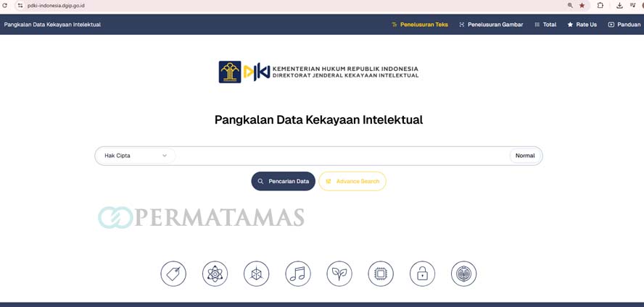Click into the main search text field
The height and width of the screenshot is (307, 644).
click(x=341, y=156)
